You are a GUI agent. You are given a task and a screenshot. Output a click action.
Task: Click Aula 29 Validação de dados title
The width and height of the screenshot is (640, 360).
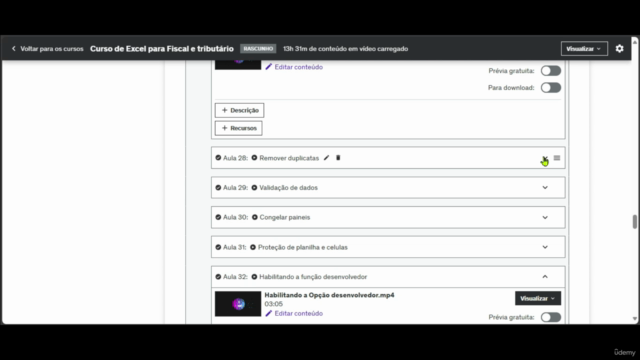click(289, 188)
